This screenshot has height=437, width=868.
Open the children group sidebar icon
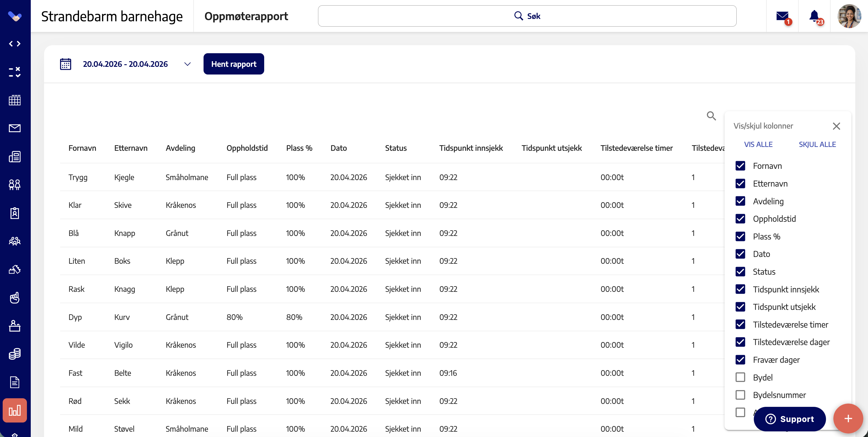[x=14, y=241]
